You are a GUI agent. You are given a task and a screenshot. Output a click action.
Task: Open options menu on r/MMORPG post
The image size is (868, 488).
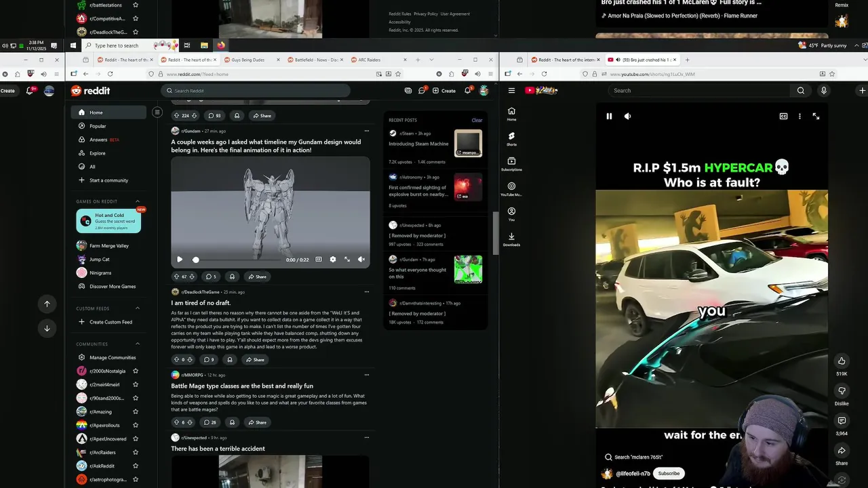[367, 375]
